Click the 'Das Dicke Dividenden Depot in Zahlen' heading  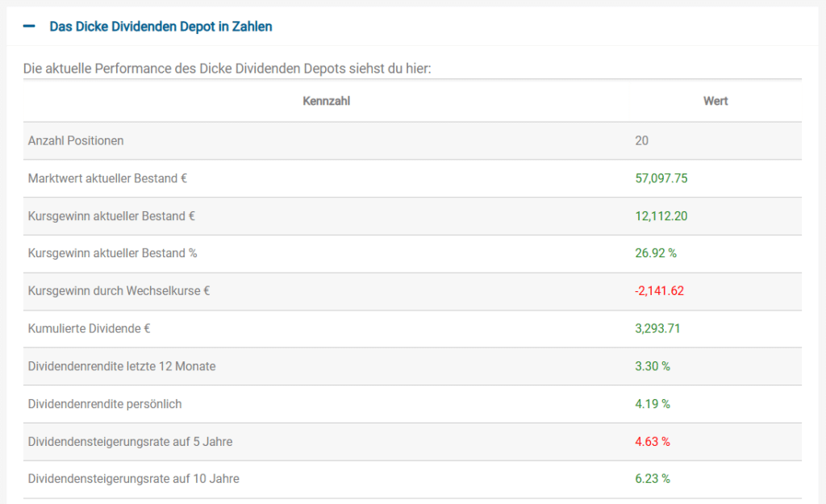[161, 27]
